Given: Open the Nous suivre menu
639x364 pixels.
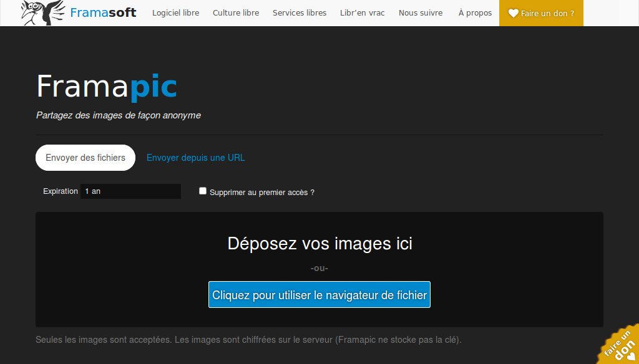Looking at the screenshot, I should coord(421,13).
